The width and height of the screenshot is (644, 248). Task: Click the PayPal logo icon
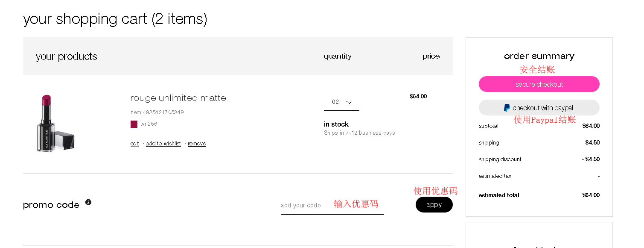pos(507,108)
